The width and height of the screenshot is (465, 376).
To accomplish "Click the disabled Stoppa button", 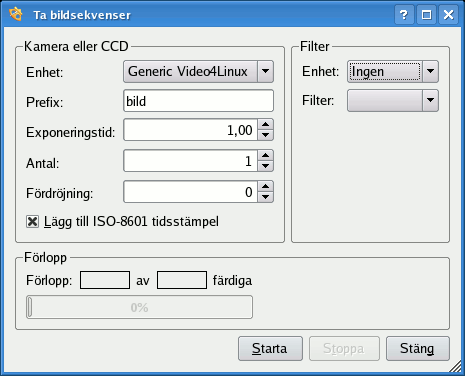I will [x=344, y=349].
